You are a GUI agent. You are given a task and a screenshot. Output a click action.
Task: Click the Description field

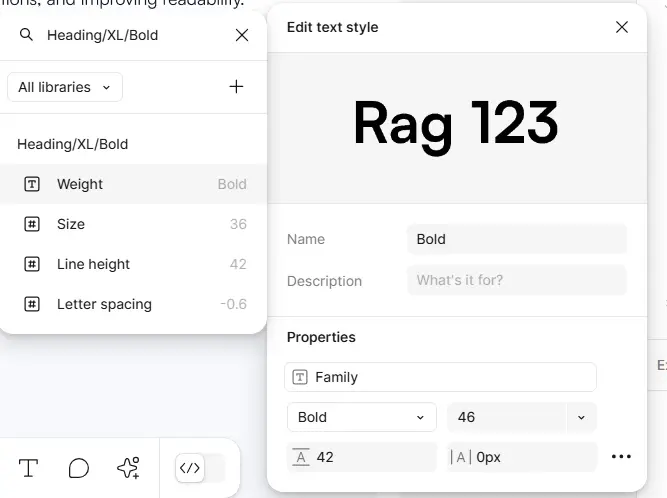(x=516, y=280)
